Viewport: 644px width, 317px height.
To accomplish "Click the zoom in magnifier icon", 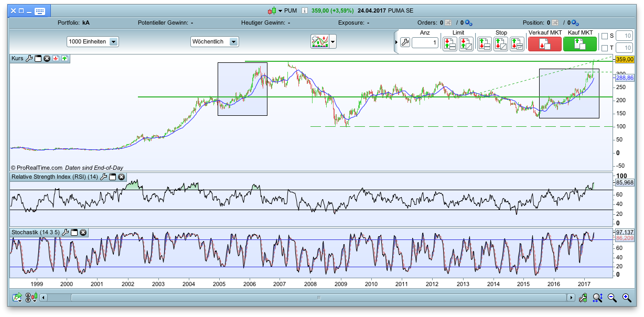I will (x=626, y=298).
